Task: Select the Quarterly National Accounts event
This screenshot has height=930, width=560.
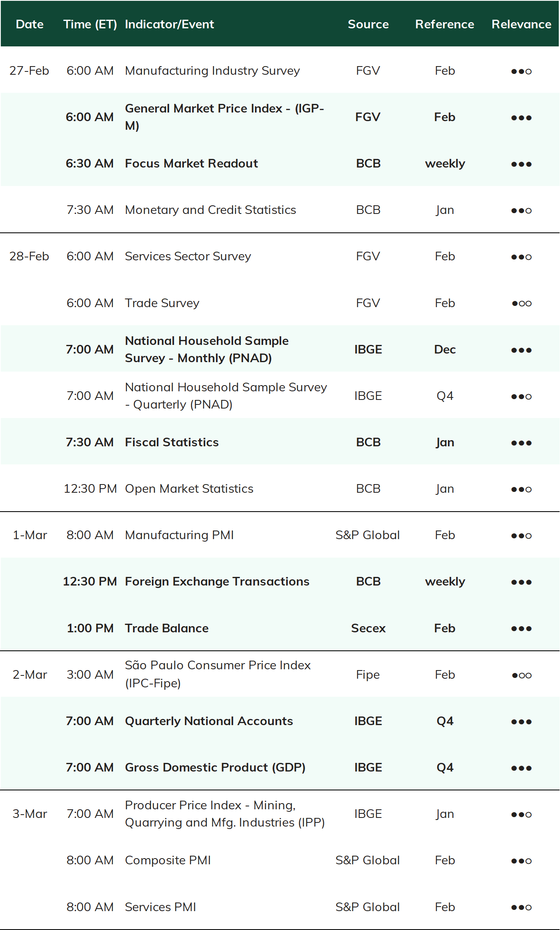Action: (209, 721)
